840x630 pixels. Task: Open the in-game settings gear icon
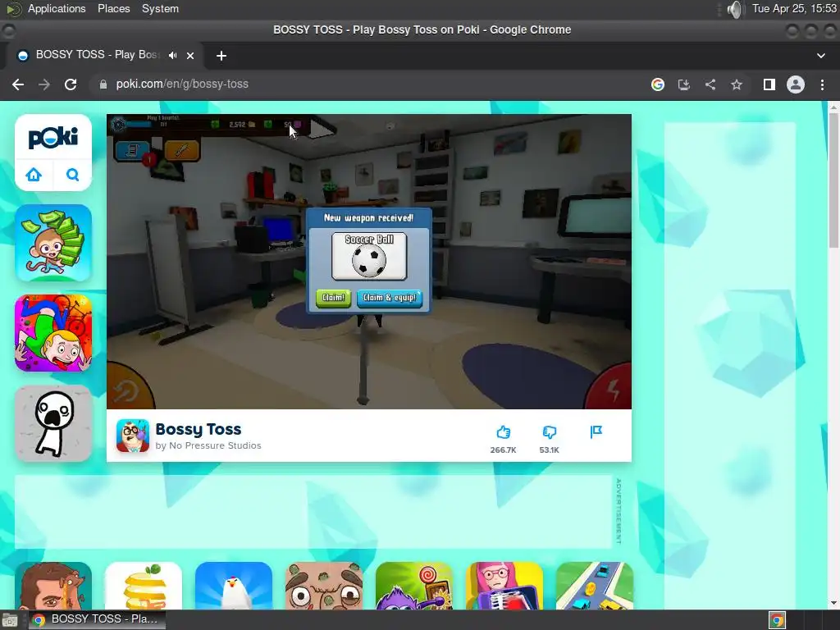(x=118, y=125)
